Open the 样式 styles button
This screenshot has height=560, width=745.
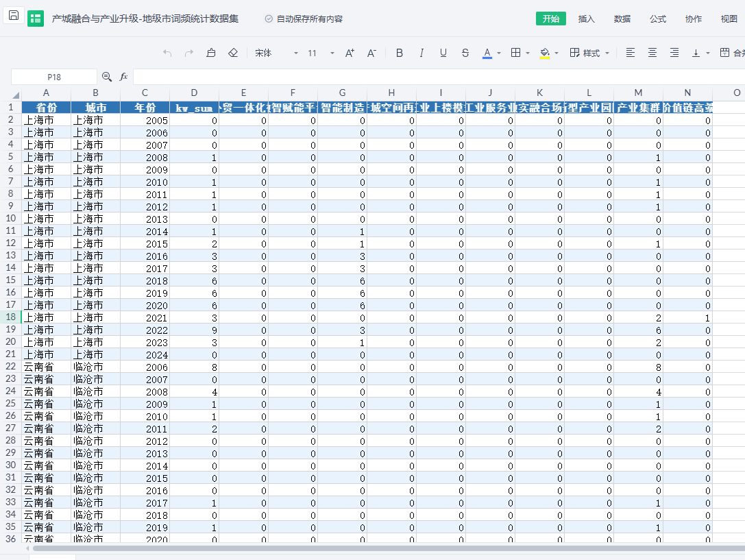tap(585, 53)
